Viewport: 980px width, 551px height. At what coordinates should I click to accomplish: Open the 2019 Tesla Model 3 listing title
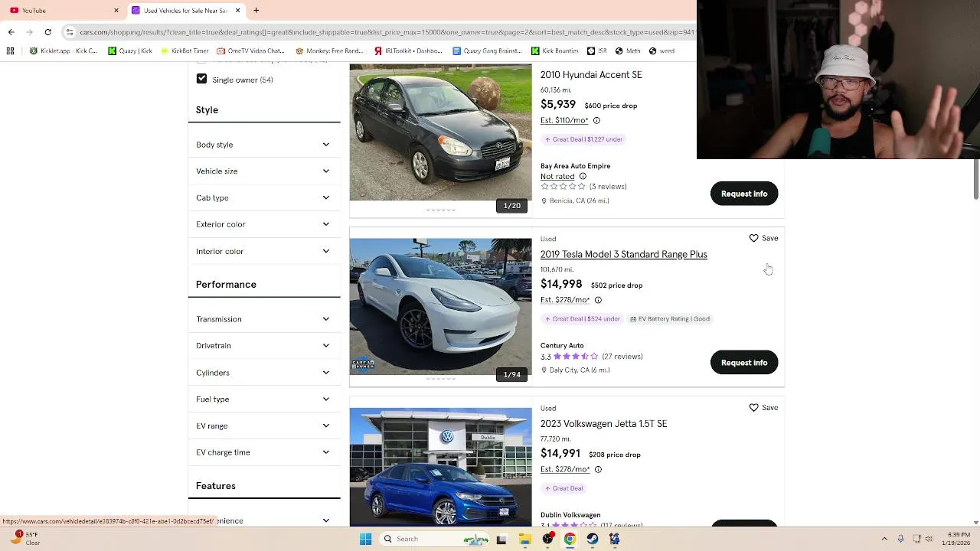tap(623, 255)
